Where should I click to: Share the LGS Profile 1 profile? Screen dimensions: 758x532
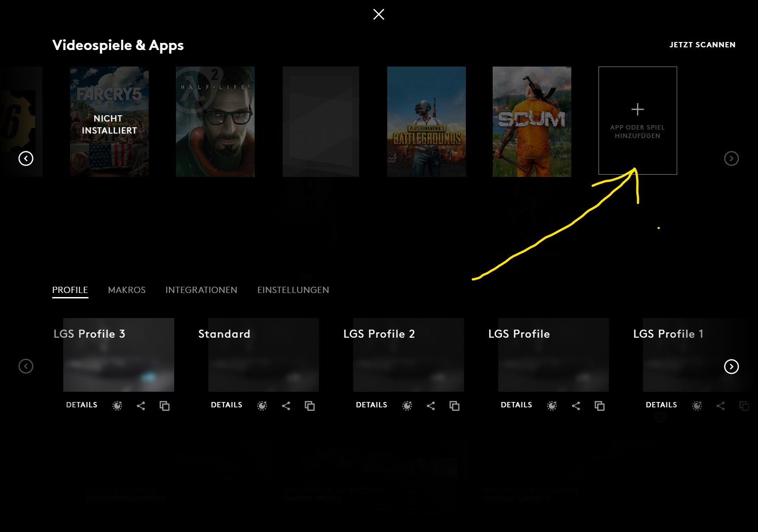tap(720, 406)
